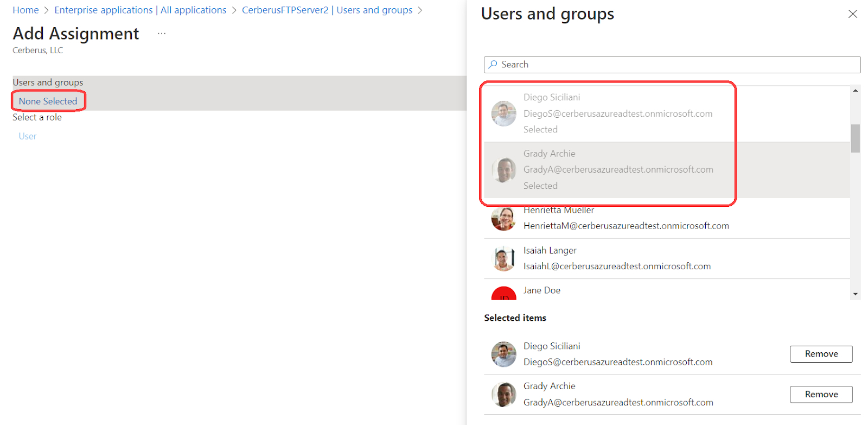The image size is (868, 425).
Task: Open the None Selected link
Action: [48, 102]
